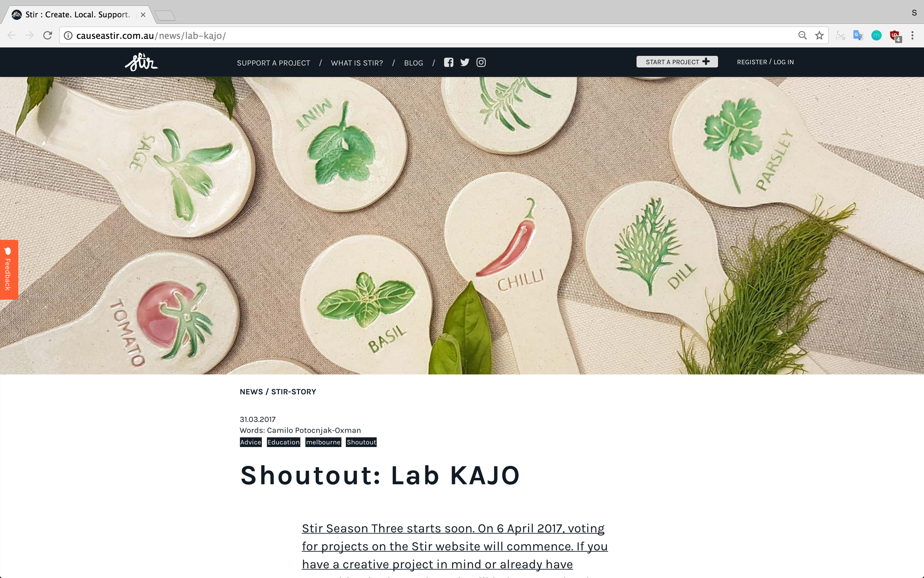Select the melbourne tag
Viewport: 924px width, 578px height.
pos(323,442)
